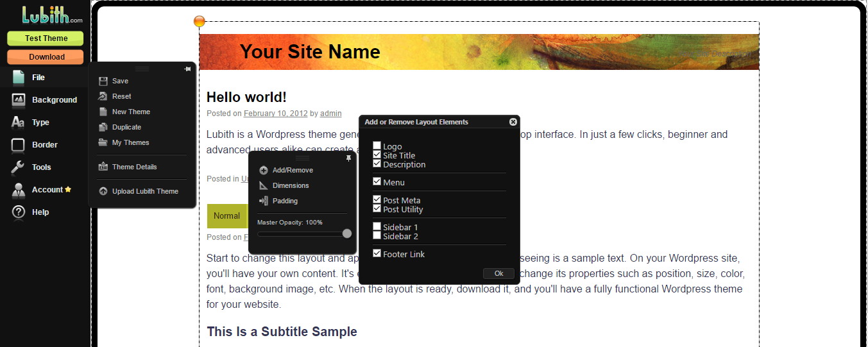Click the Hello world! post title
The height and width of the screenshot is (347, 868).
click(246, 97)
